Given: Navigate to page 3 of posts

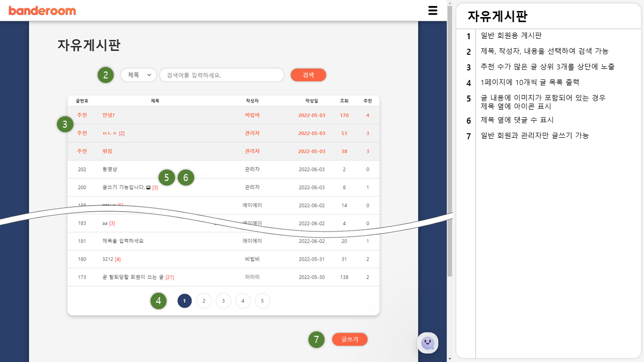Looking at the screenshot, I should [x=223, y=301].
